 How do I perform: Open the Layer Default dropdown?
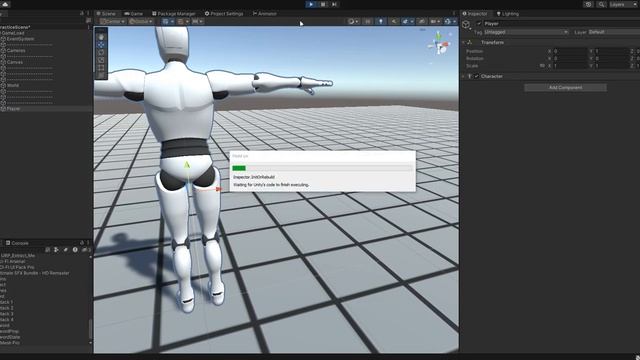click(613, 32)
